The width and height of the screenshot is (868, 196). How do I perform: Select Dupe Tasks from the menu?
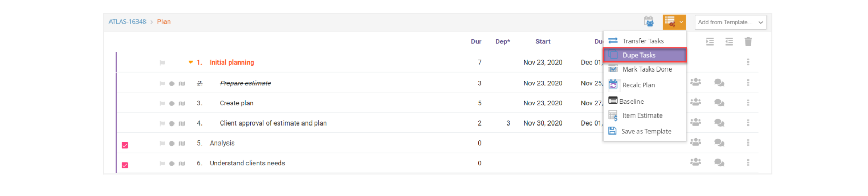pos(645,55)
